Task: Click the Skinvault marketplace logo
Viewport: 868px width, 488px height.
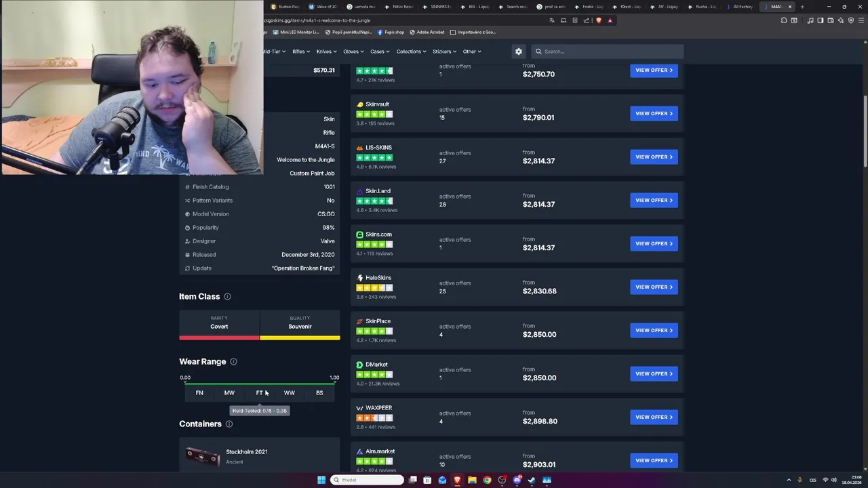Action: 359,104
